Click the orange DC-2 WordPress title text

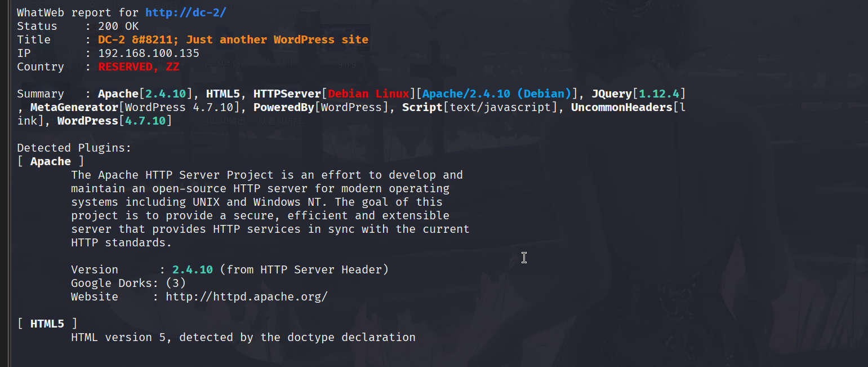233,39
